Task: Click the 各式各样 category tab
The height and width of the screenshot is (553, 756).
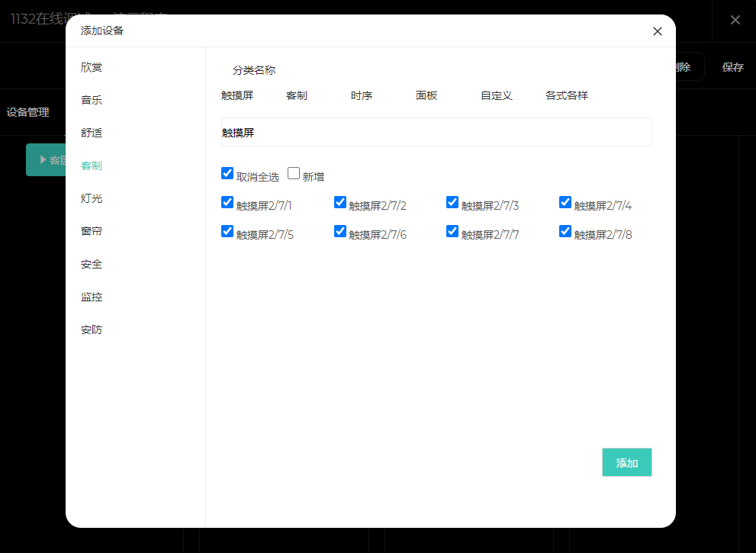Action: [x=566, y=95]
